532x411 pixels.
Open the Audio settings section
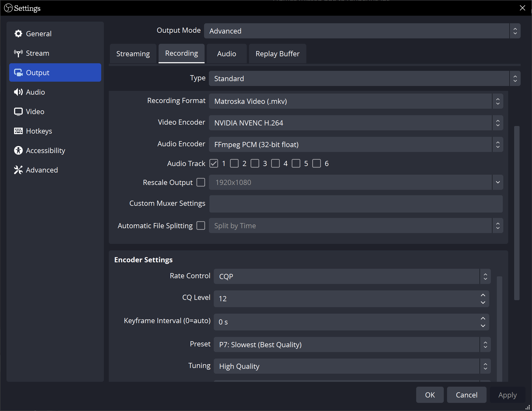click(x=35, y=92)
